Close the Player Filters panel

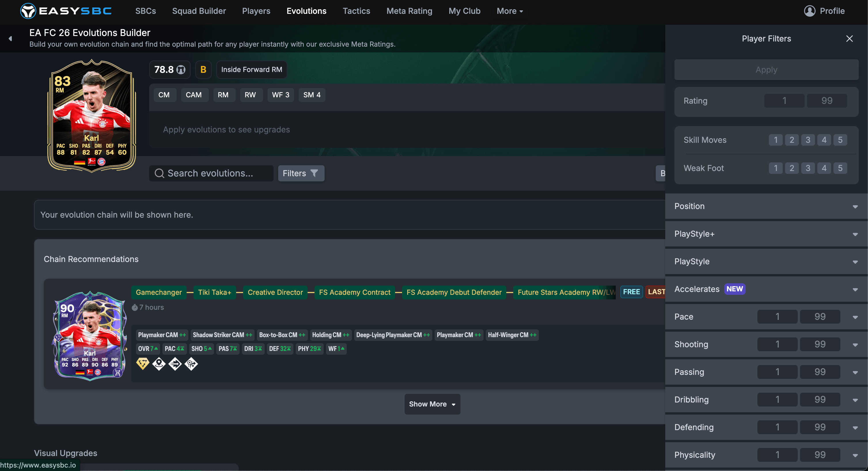849,39
